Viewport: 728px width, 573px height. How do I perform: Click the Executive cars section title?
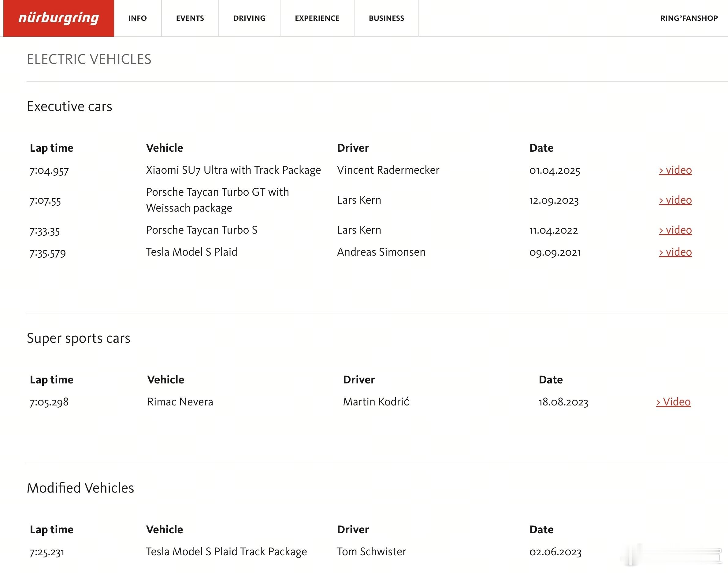coord(69,106)
